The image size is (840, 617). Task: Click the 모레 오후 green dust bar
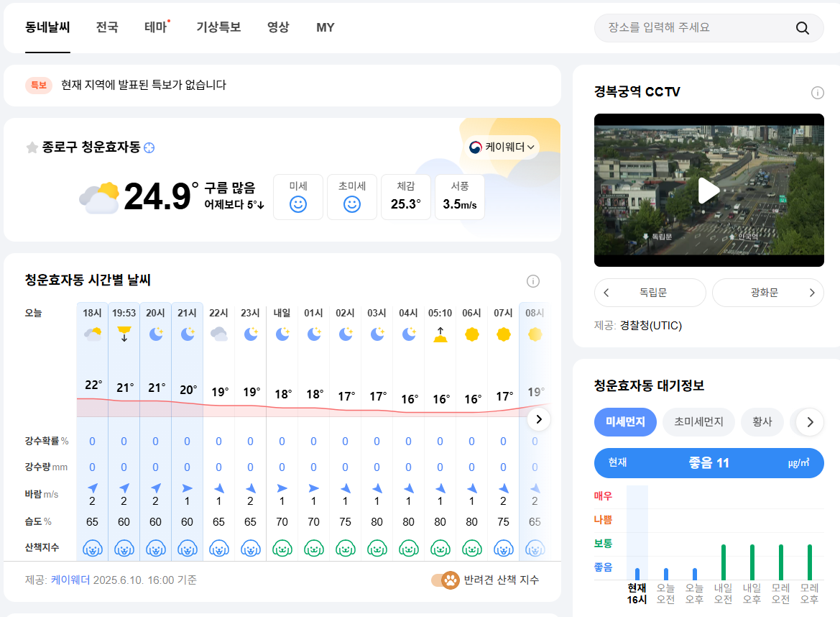click(810, 562)
